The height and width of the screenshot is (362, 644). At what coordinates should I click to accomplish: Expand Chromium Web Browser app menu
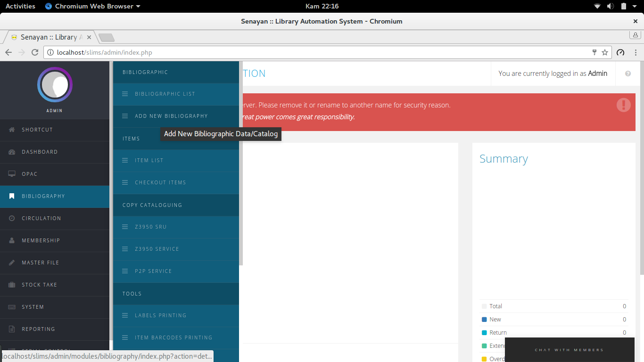tap(93, 6)
